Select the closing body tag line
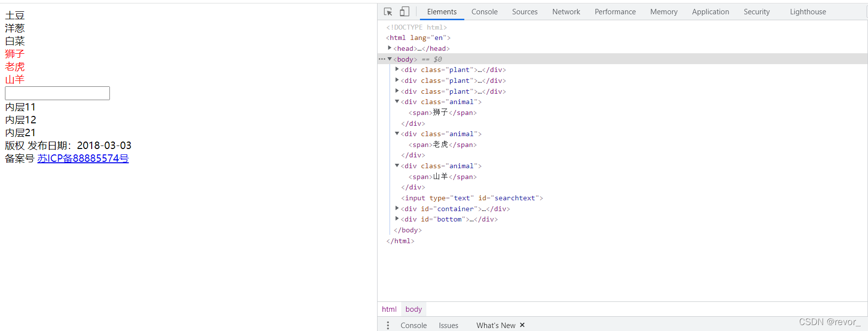This screenshot has height=331, width=868. pos(408,230)
